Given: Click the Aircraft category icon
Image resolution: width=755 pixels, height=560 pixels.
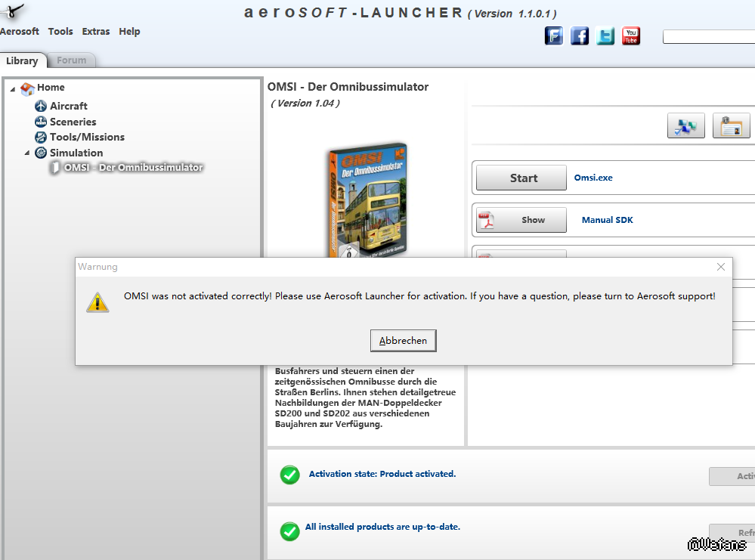Looking at the screenshot, I should point(41,106).
